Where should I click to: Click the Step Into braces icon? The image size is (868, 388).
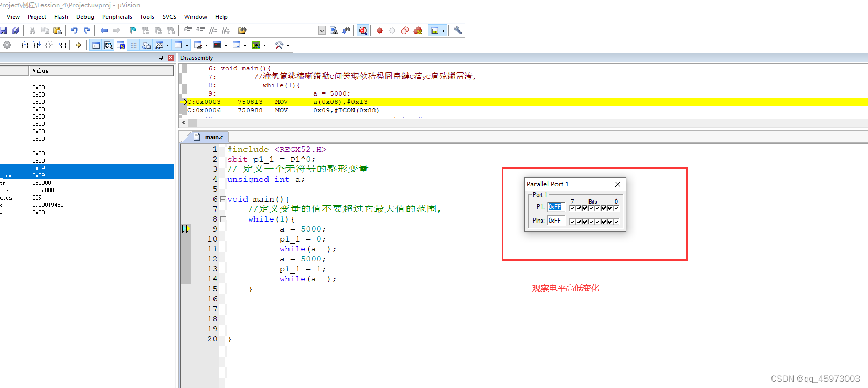tap(25, 45)
